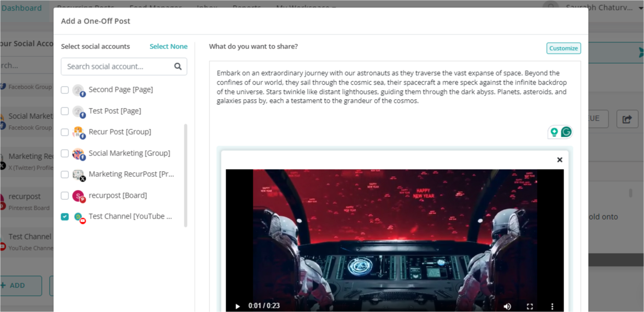Check the recurpost [Board] checkbox

click(x=65, y=196)
